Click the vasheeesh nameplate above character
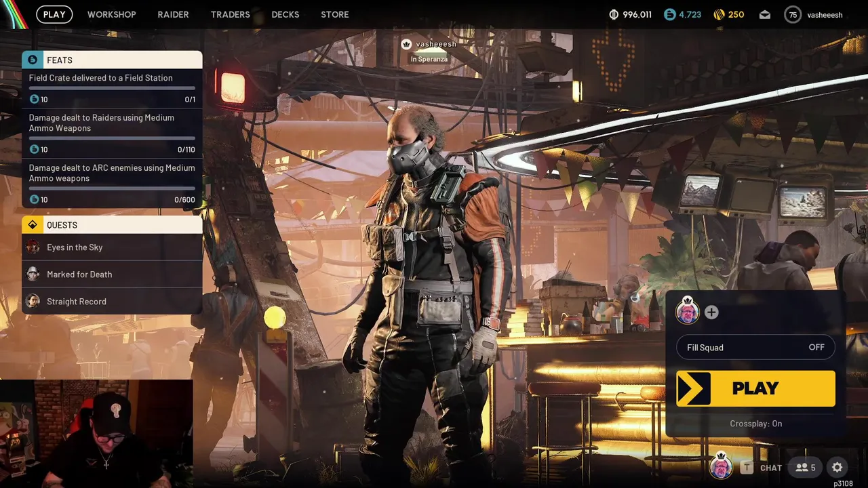 point(436,44)
